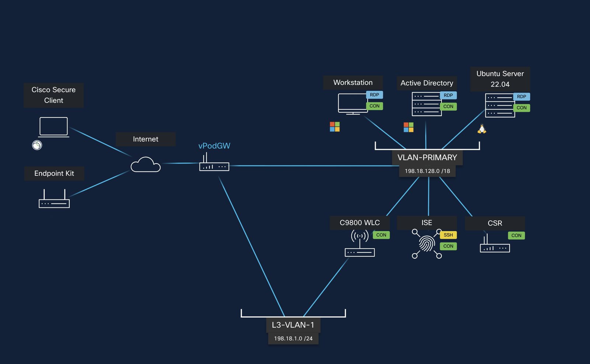
Task: Click the Active Directory label
Action: 427,83
